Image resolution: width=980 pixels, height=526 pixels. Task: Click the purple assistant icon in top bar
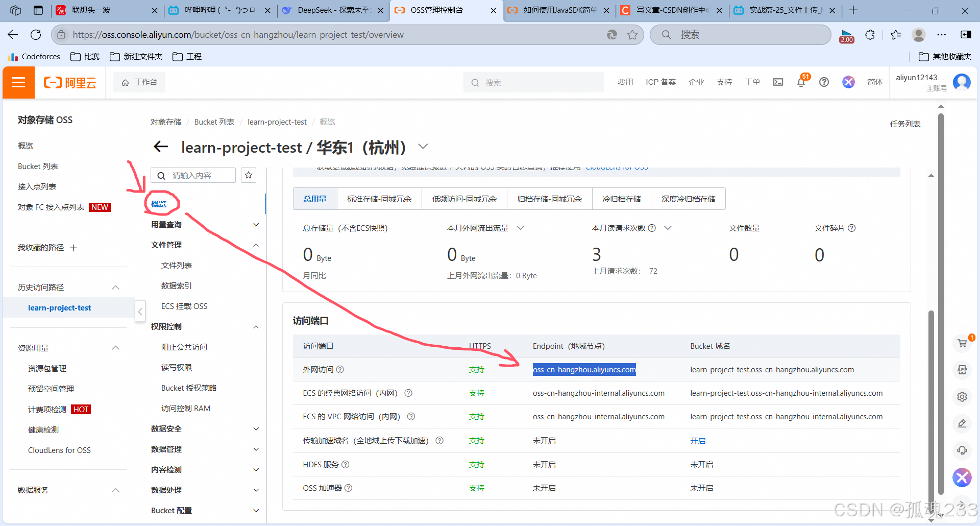pyautogui.click(x=848, y=82)
